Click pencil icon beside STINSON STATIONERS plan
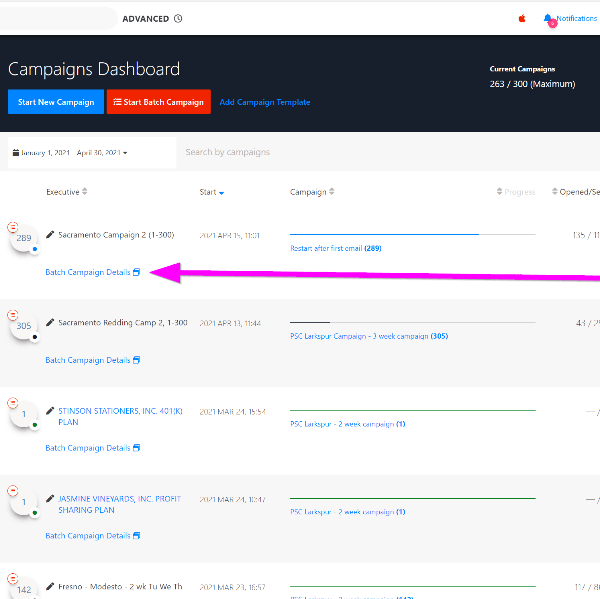Screen dimensions: 600x599 51,411
